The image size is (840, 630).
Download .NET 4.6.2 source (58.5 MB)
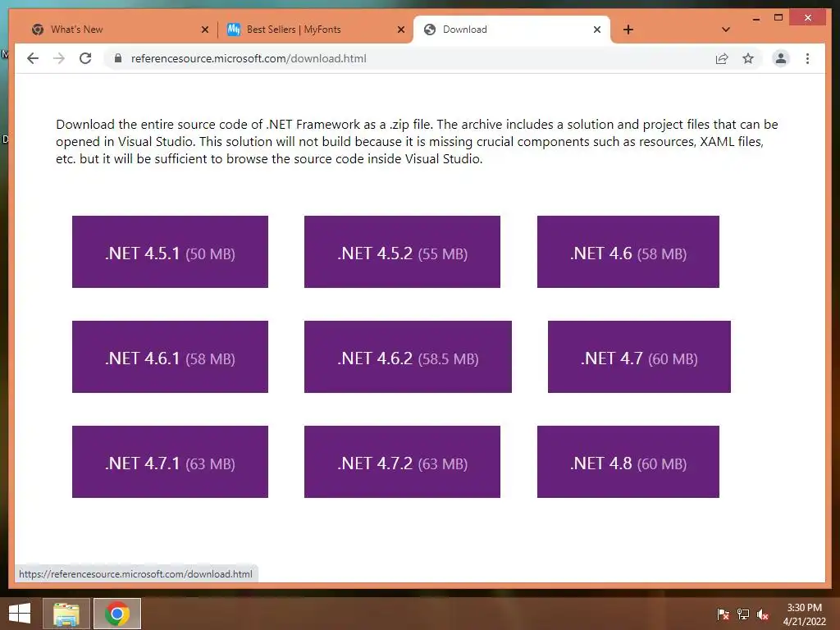coord(408,357)
